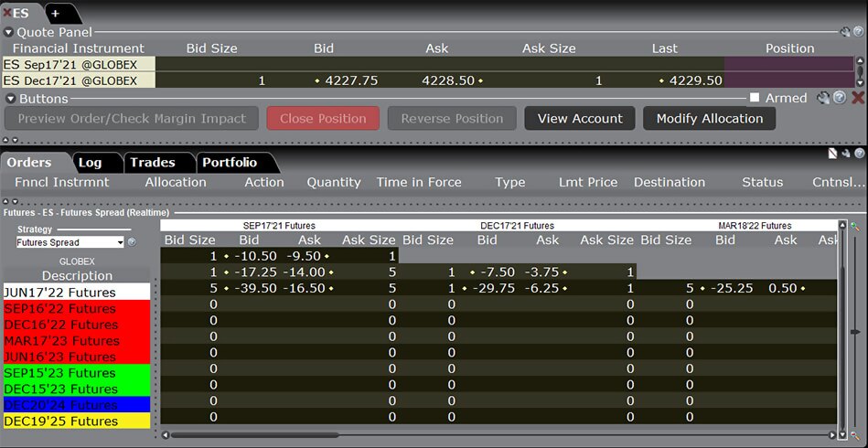Select DEC19'25 Futures yellow row
Screen dimensions: 868x448
(77, 421)
